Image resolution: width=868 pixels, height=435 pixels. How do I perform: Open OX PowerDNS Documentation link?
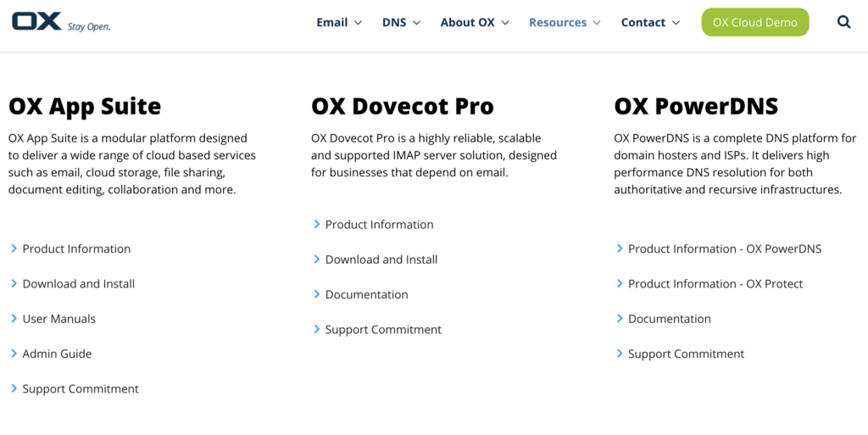click(x=669, y=319)
